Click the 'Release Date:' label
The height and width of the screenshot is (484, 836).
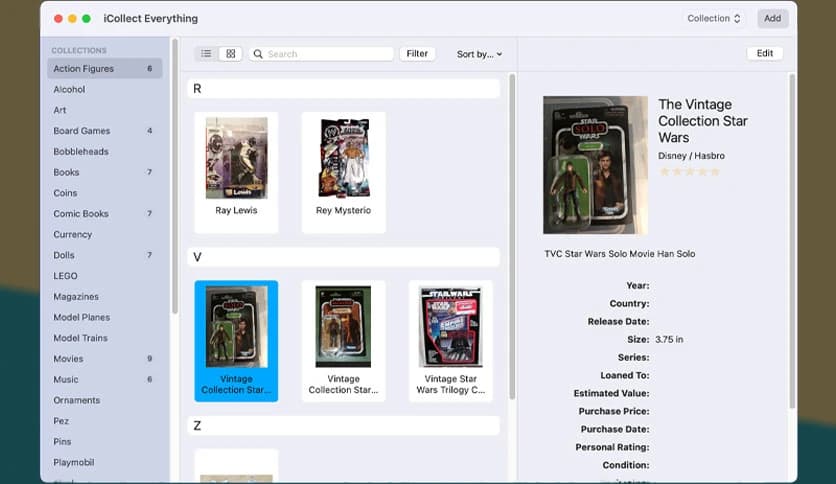tap(618, 321)
